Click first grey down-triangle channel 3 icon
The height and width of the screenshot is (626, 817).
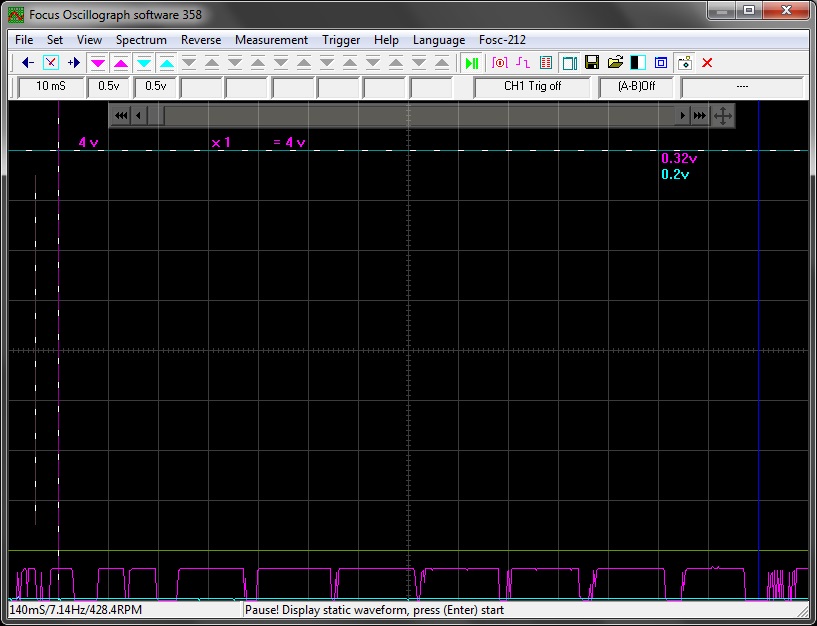pyautogui.click(x=189, y=63)
